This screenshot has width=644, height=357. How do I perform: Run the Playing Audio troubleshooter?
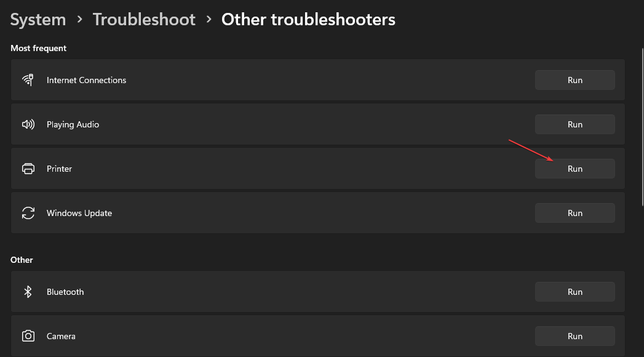574,124
